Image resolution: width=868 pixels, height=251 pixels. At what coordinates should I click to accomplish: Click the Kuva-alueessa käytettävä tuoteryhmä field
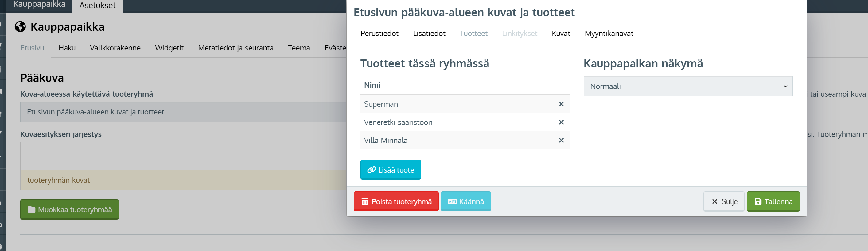pos(184,112)
